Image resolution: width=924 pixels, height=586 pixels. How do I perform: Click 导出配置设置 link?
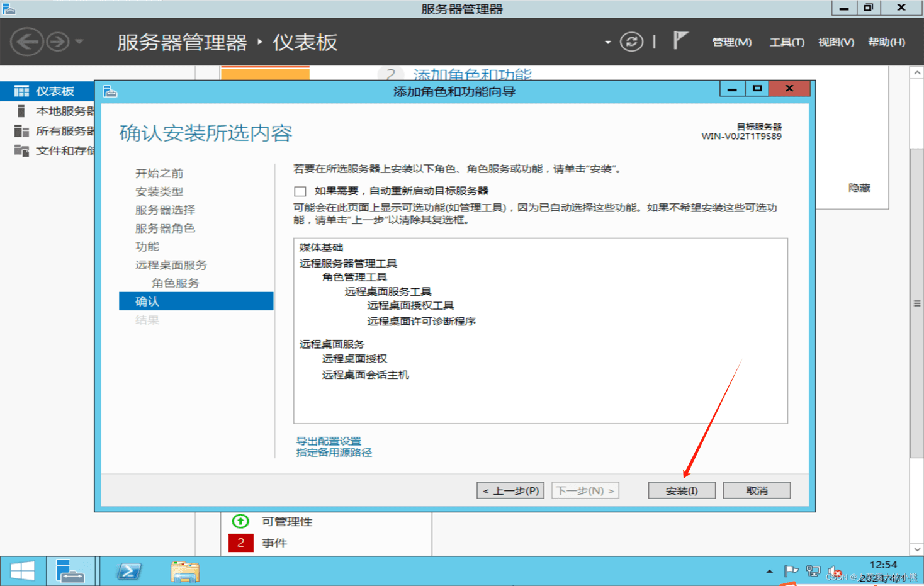click(329, 441)
